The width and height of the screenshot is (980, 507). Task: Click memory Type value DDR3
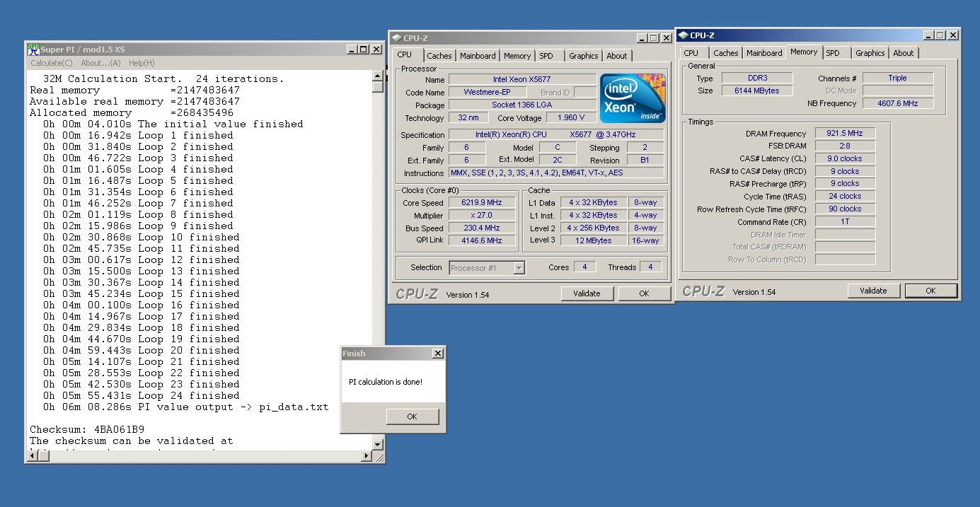(x=757, y=78)
